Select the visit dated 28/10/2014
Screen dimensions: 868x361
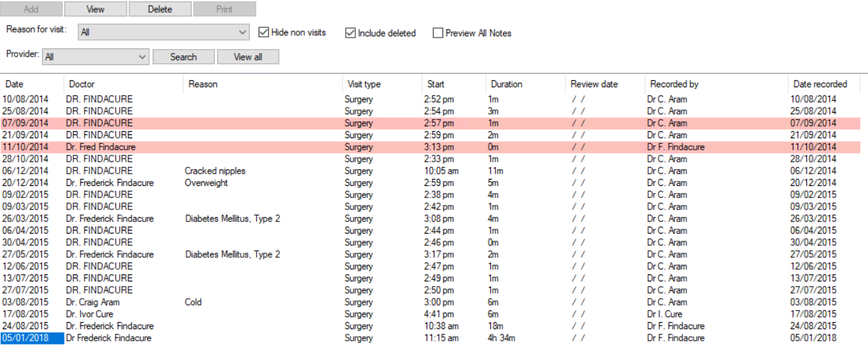tap(430, 159)
